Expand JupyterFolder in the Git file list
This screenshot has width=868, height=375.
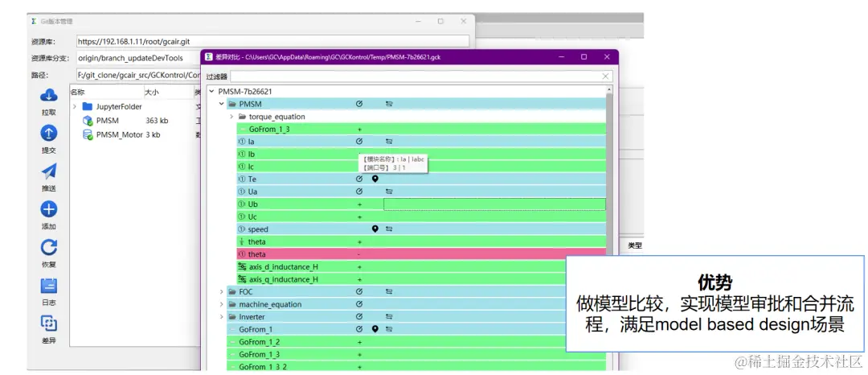(x=74, y=106)
